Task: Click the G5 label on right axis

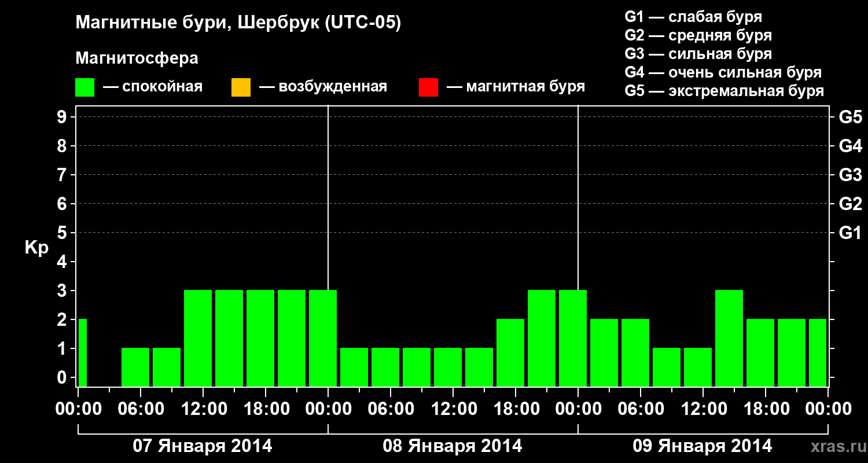Action: coord(851,117)
